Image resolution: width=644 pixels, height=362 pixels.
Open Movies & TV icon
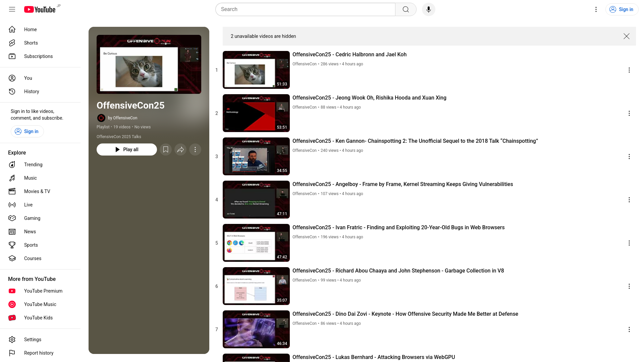[x=12, y=191]
